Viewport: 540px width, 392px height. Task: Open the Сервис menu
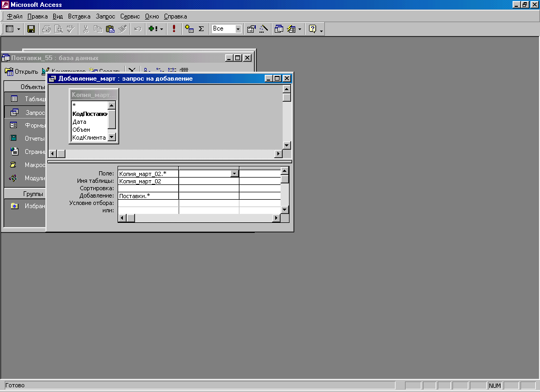(130, 16)
